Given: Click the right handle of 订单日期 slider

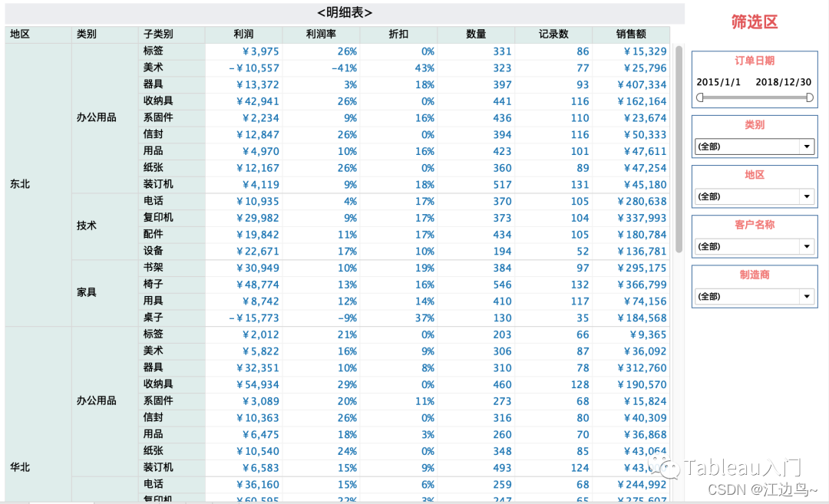Looking at the screenshot, I should pyautogui.click(x=810, y=97).
